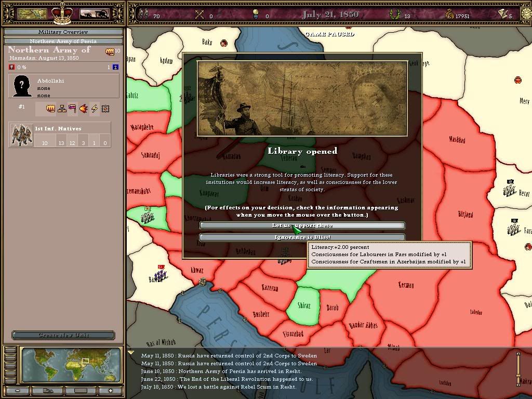Click the "We lost a battle against Rebel Scum" log entry
The width and height of the screenshot is (532, 399).
pos(219,387)
